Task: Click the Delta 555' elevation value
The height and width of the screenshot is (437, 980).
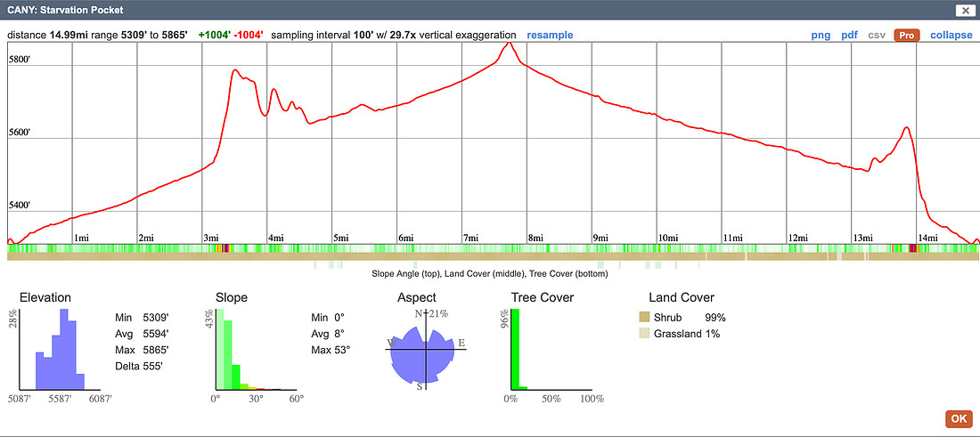Action: pos(139,366)
